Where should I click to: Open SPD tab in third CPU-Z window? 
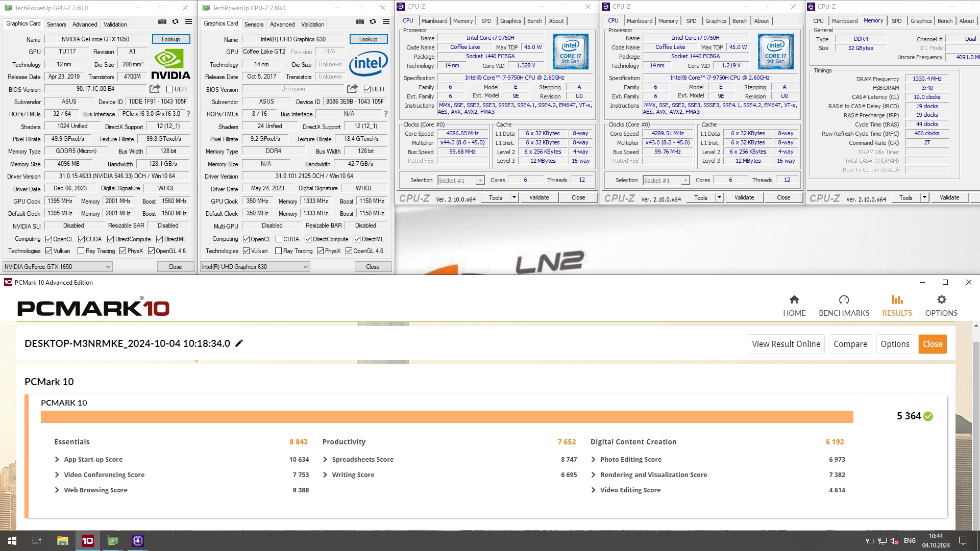click(896, 21)
